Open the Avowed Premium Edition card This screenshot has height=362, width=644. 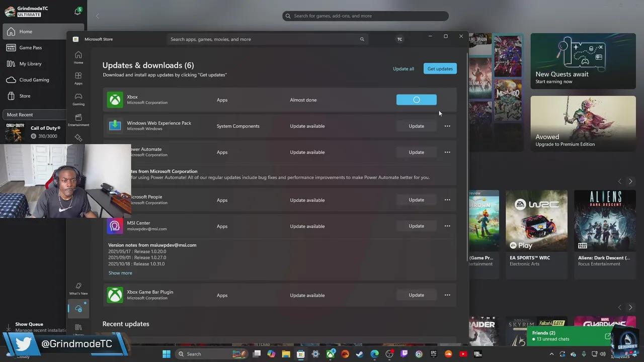coord(583,124)
